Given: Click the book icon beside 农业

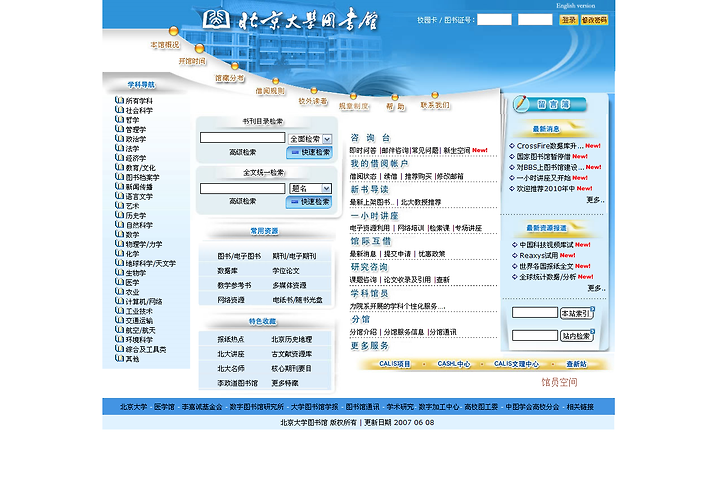Looking at the screenshot, I should (119, 291).
